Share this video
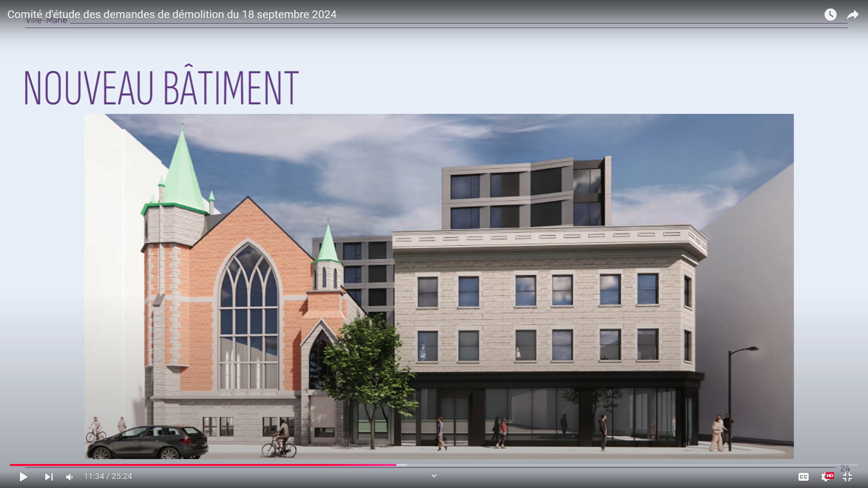Image resolution: width=868 pixels, height=488 pixels. 853,14
